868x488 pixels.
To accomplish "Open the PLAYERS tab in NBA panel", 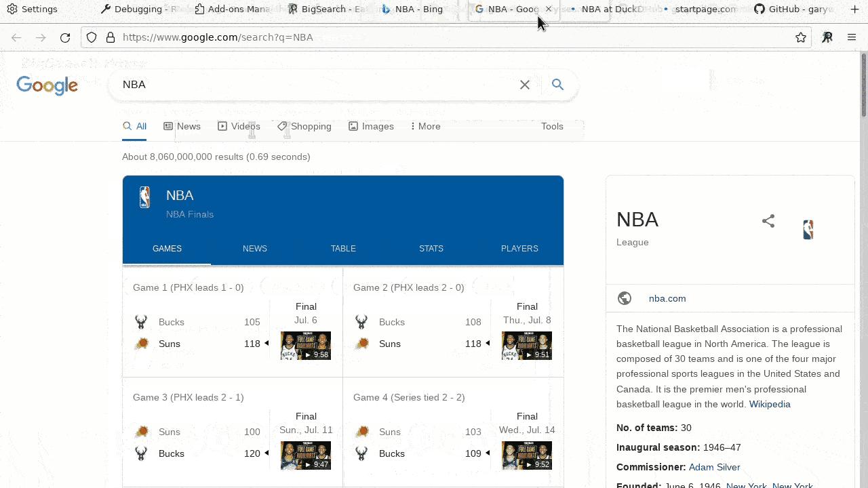I will (519, 249).
